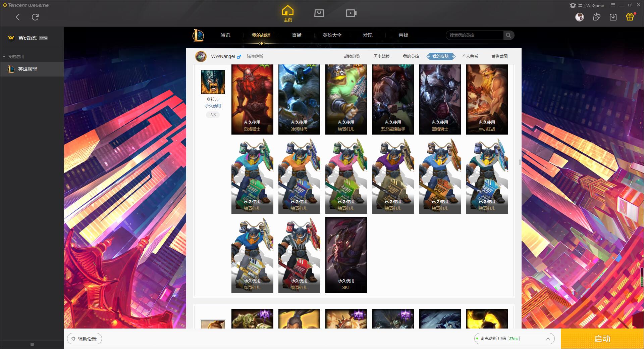Click the page scrollbar thumb

[520, 162]
